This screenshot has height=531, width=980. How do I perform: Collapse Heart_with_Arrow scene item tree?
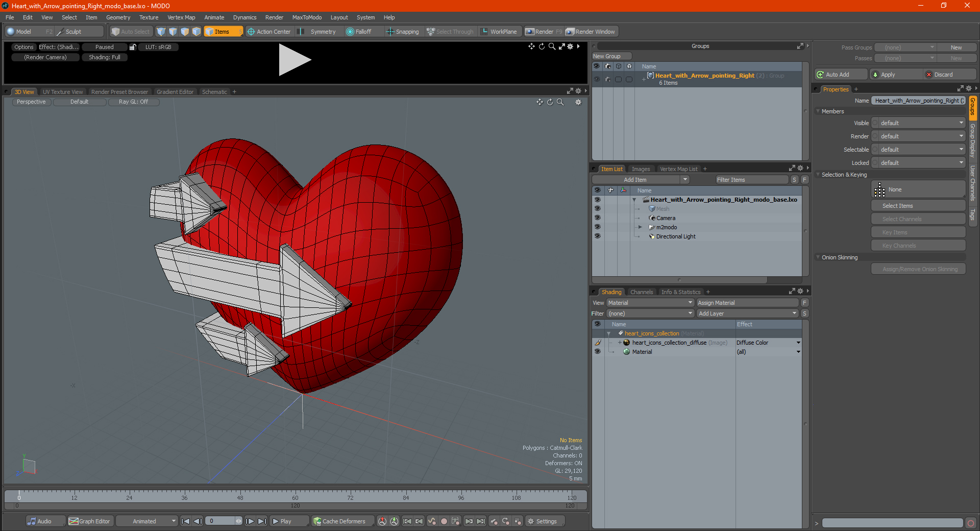tap(634, 200)
